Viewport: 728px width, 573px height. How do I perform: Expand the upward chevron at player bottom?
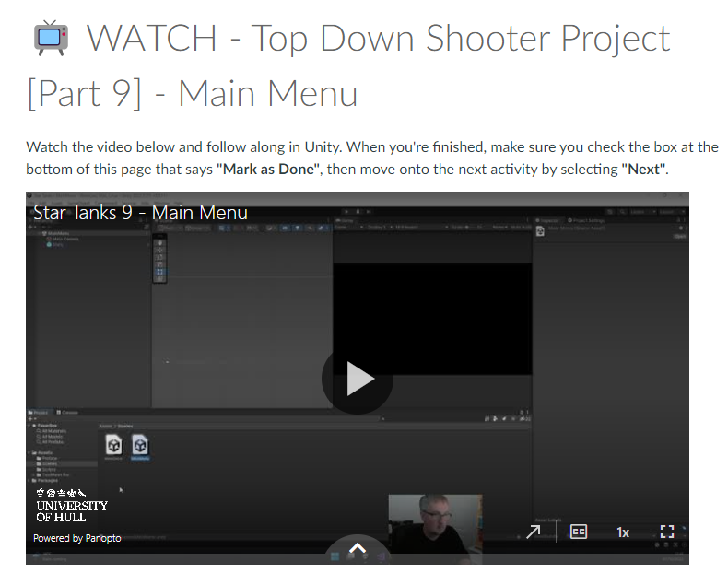pyautogui.click(x=358, y=549)
